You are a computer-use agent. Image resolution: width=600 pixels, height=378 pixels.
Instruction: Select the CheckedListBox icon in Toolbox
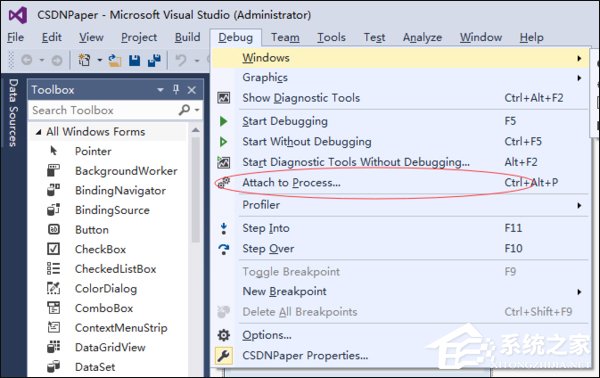pyautogui.click(x=54, y=268)
